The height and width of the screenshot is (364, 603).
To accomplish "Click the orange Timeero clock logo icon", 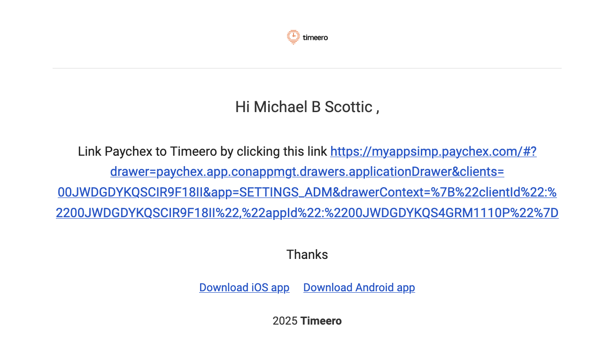I will (293, 37).
